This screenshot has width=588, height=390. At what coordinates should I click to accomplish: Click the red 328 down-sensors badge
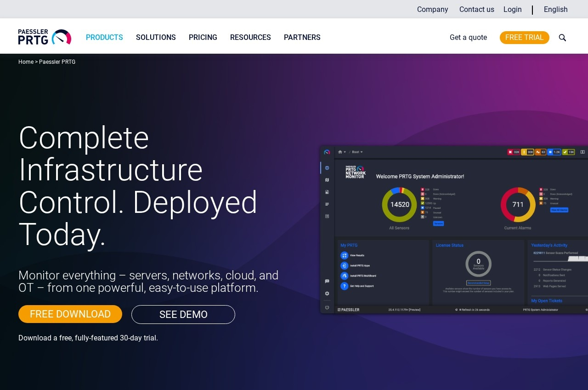pos(514,152)
